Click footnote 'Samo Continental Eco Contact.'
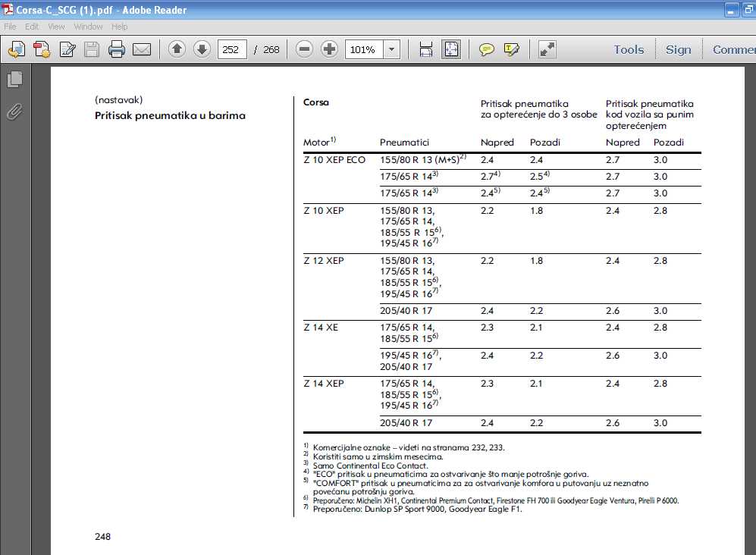This screenshot has width=756, height=555. tap(370, 466)
